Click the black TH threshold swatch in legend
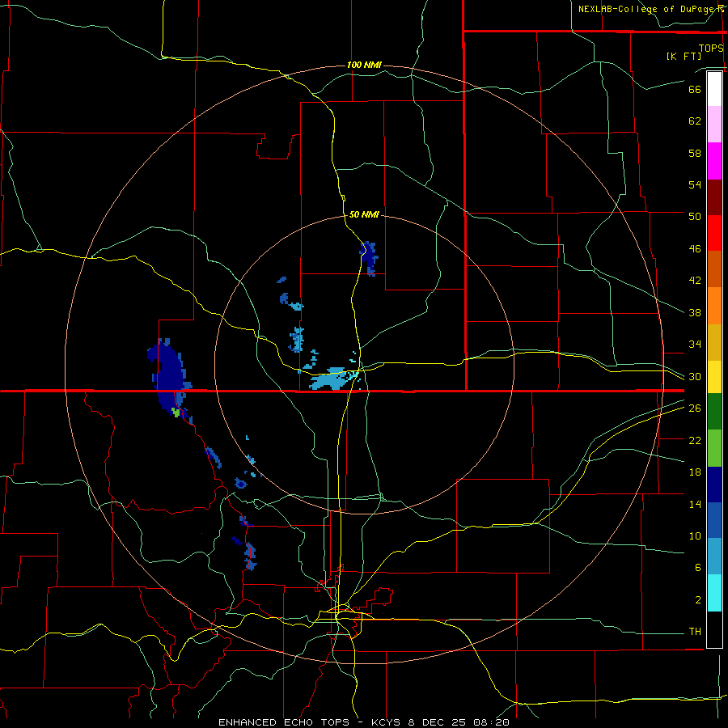The height and width of the screenshot is (728, 728). click(714, 629)
